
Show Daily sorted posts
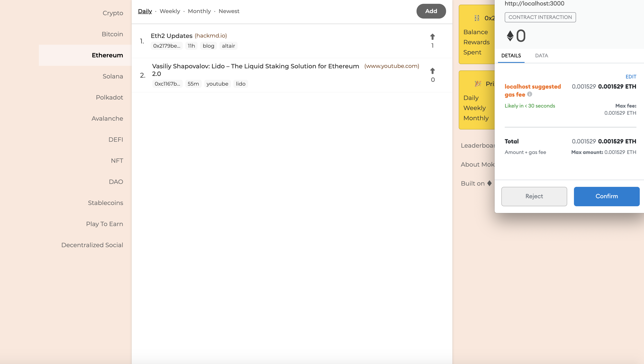[145, 11]
